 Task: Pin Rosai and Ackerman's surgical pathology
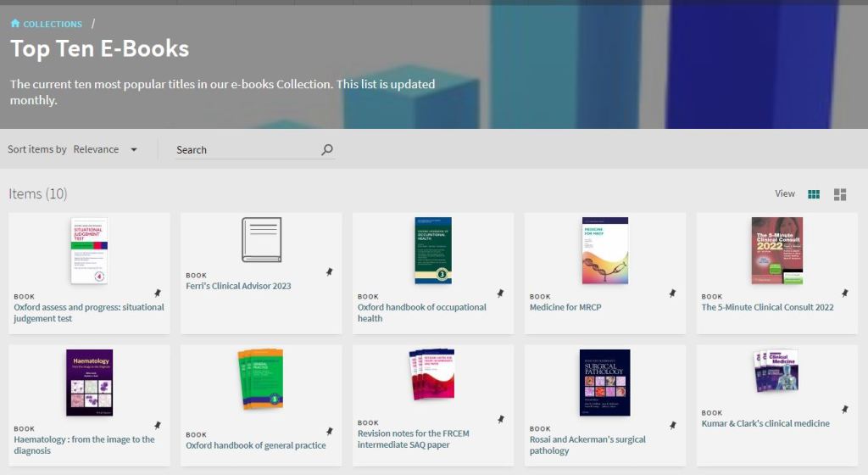pyautogui.click(x=672, y=426)
